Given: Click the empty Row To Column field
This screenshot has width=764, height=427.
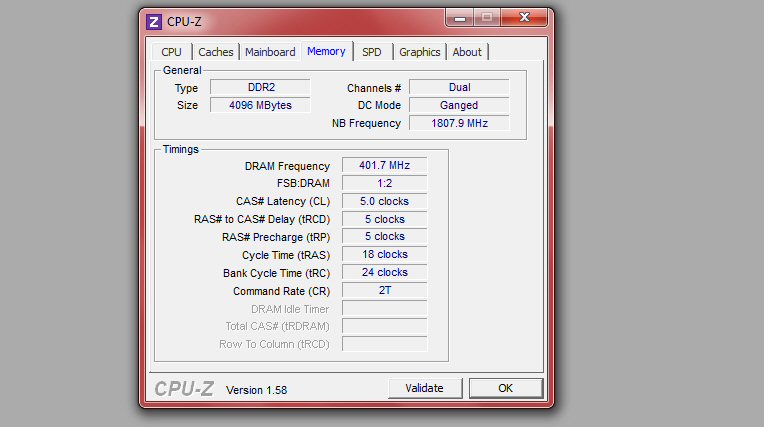Looking at the screenshot, I should 384,344.
